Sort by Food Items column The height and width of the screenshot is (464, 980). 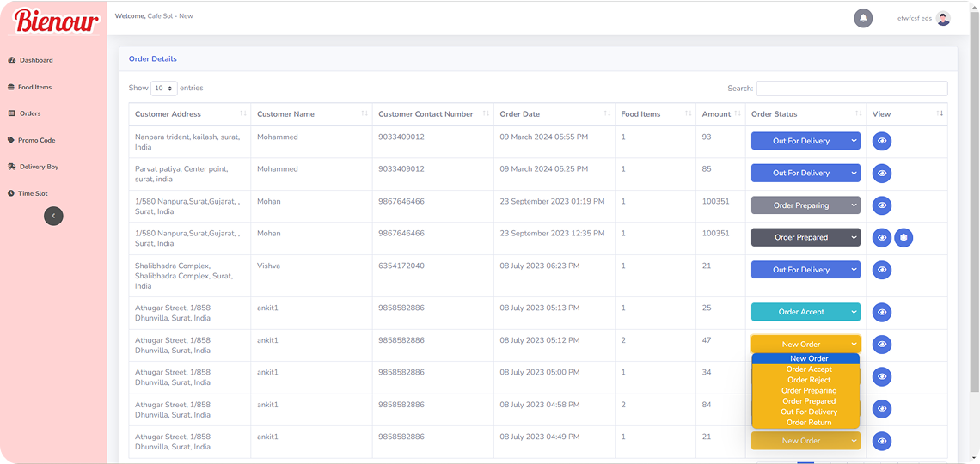(x=655, y=114)
